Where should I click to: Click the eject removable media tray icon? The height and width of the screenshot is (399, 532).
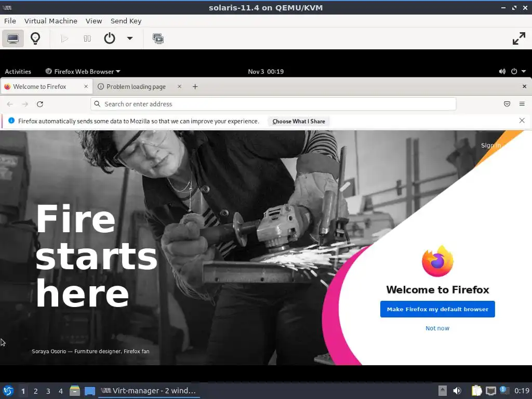443,391
